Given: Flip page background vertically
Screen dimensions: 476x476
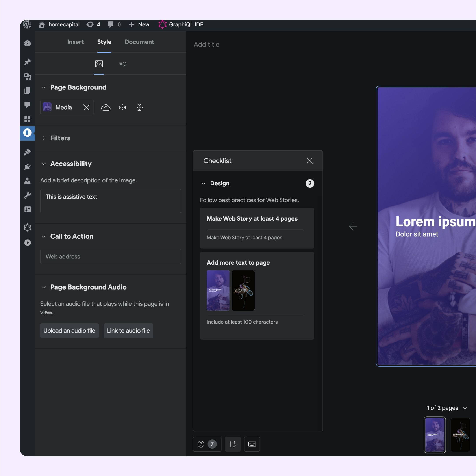Looking at the screenshot, I should (x=139, y=107).
